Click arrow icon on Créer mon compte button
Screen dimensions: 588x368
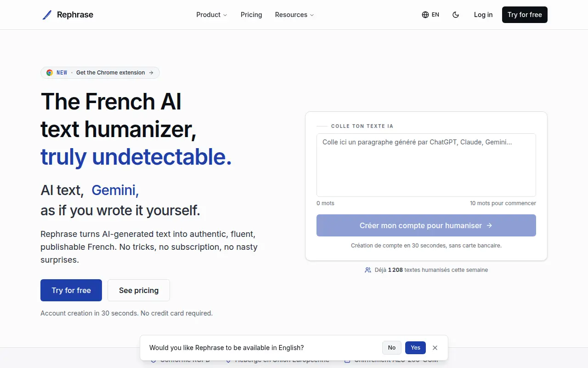coord(489,225)
